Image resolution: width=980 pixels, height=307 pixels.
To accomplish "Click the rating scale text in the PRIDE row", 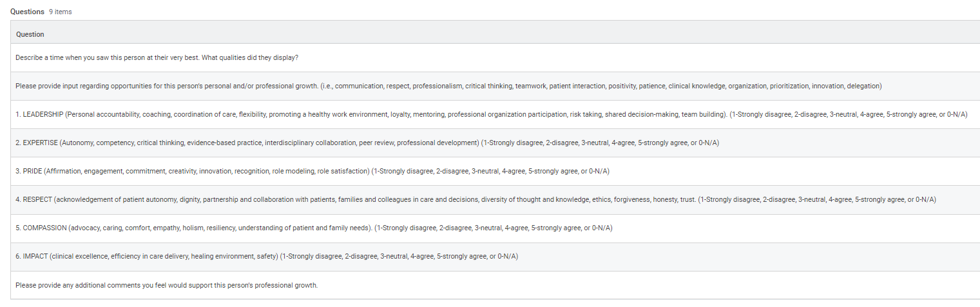I will pos(490,171).
